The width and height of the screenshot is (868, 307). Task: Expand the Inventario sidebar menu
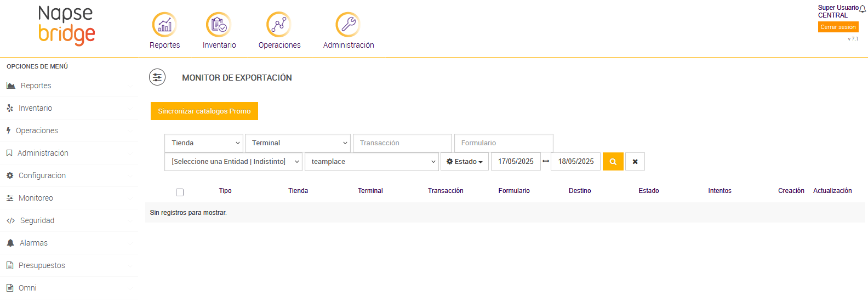69,108
